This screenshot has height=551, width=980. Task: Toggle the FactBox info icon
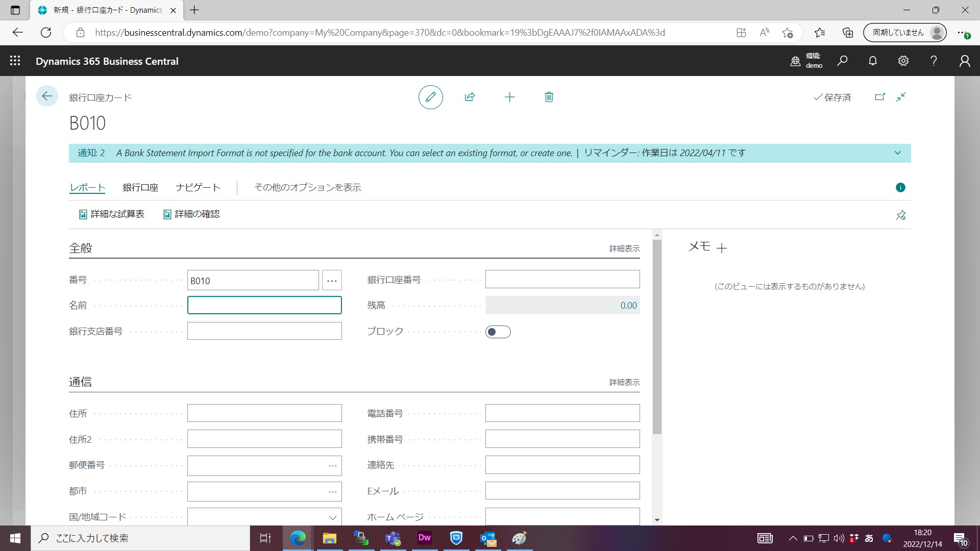tap(900, 187)
